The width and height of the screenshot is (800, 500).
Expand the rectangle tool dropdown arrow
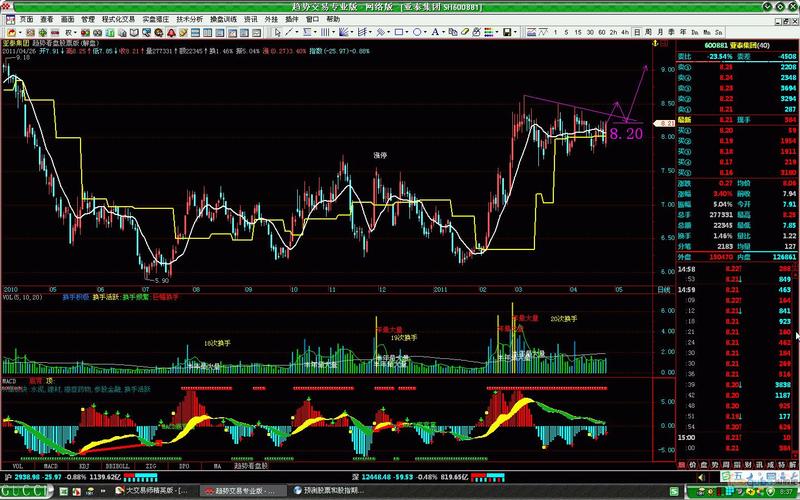tap(407, 33)
